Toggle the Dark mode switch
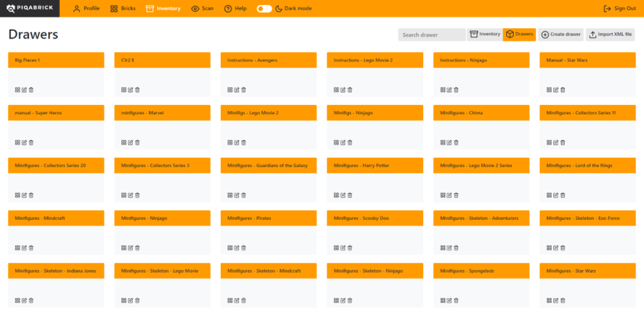This screenshot has width=644, height=314. (x=265, y=8)
